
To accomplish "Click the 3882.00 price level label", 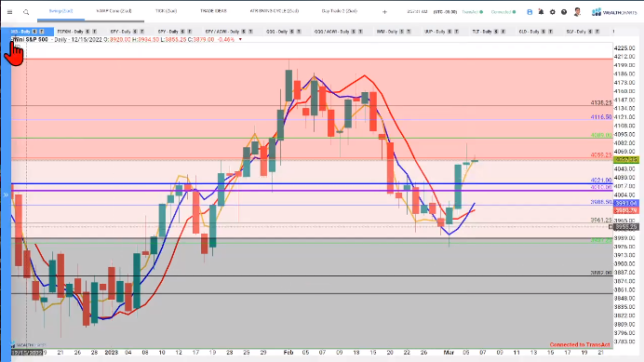I will (x=601, y=273).
